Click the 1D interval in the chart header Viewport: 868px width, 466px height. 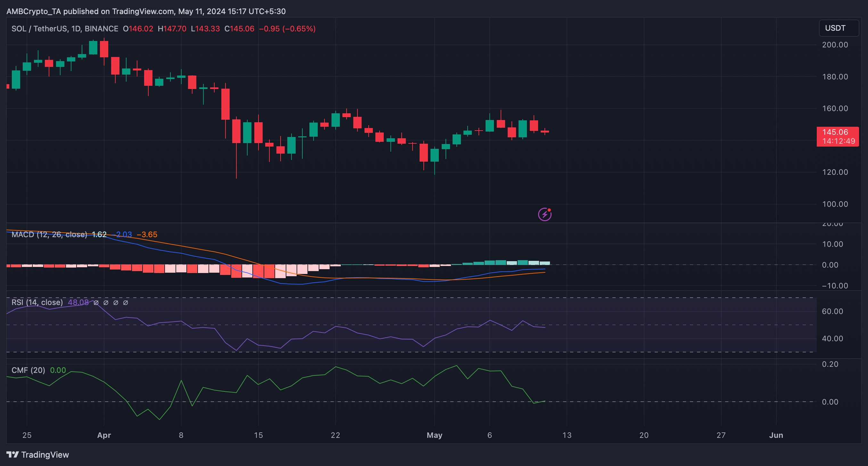tap(76, 28)
